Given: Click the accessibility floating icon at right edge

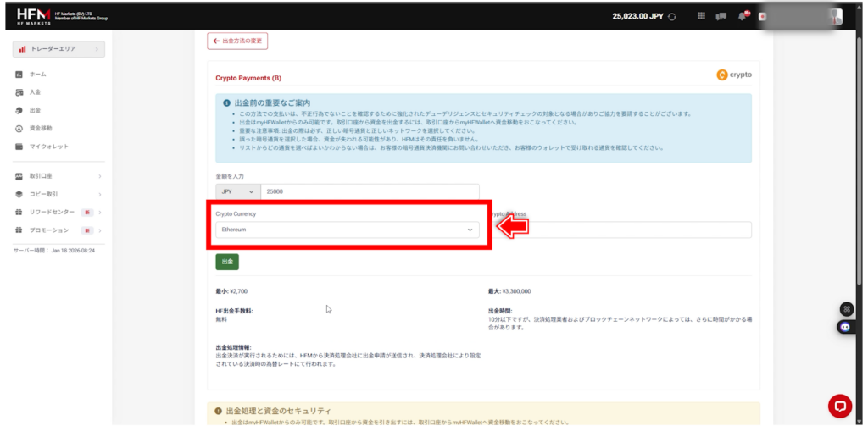Looking at the screenshot, I should [x=843, y=309].
